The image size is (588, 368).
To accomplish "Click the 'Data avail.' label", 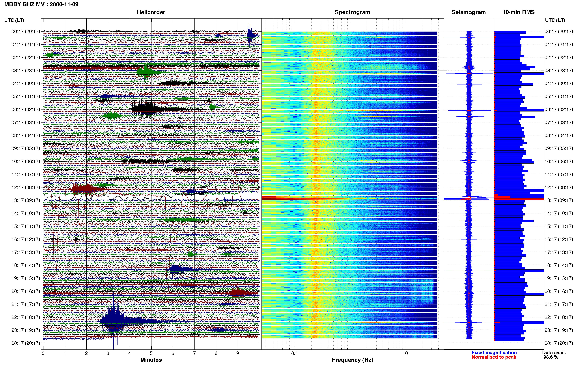I will coord(554,352).
